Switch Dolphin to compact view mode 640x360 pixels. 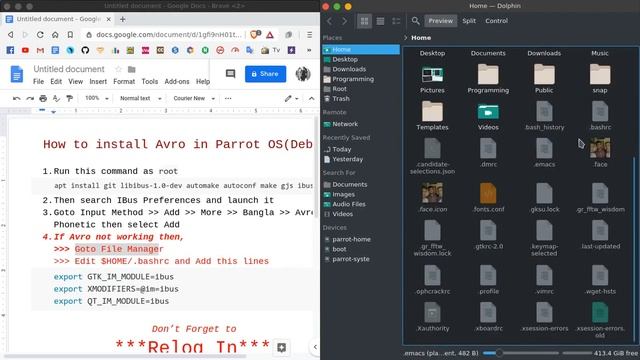[380, 21]
